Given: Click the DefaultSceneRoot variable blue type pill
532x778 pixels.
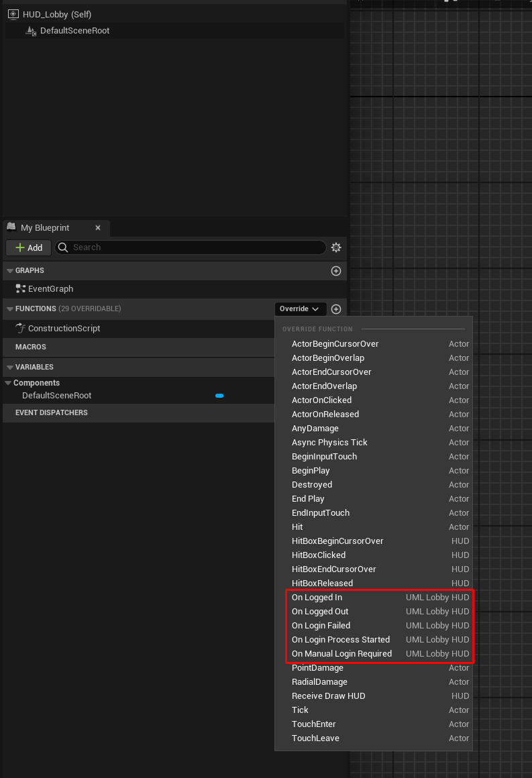Looking at the screenshot, I should 219,396.
